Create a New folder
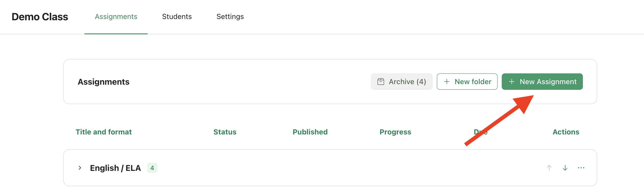 pos(467,82)
